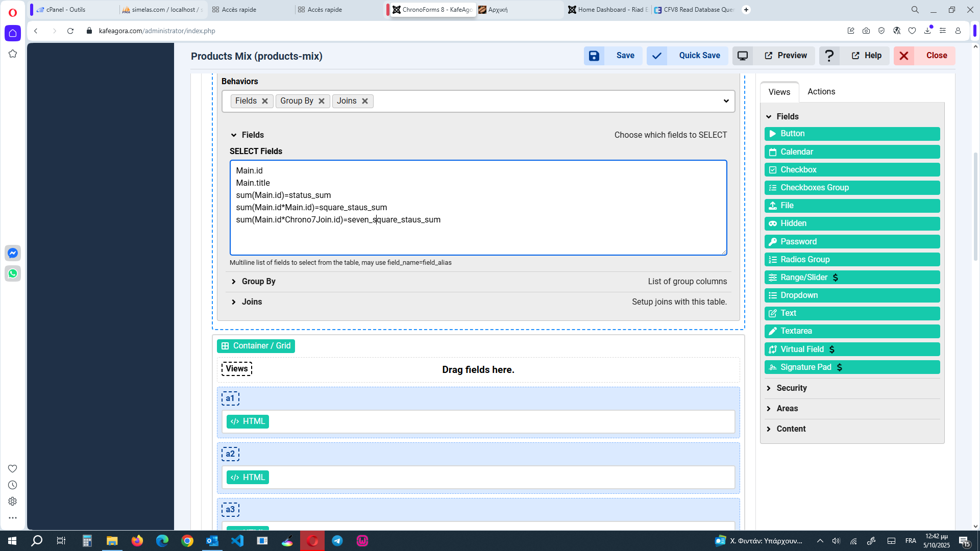The height and width of the screenshot is (551, 980).
Task: Select the HTML element inside container a1
Action: 248,421
